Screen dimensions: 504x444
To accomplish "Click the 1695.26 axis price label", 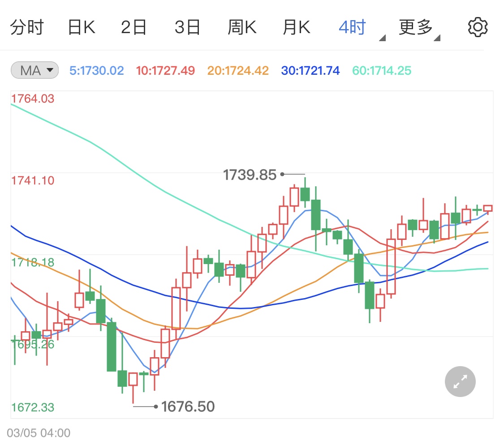I will pyautogui.click(x=33, y=345).
